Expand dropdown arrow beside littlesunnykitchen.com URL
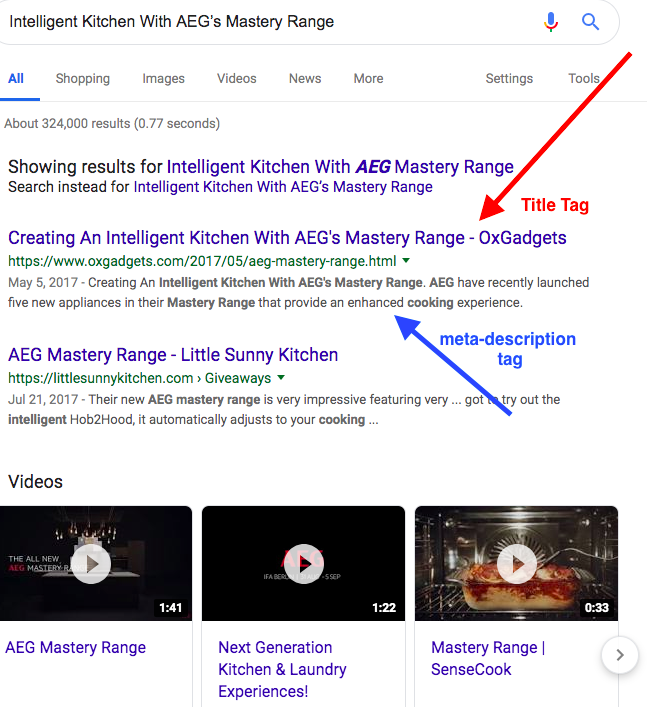This screenshot has height=707, width=647. (281, 377)
